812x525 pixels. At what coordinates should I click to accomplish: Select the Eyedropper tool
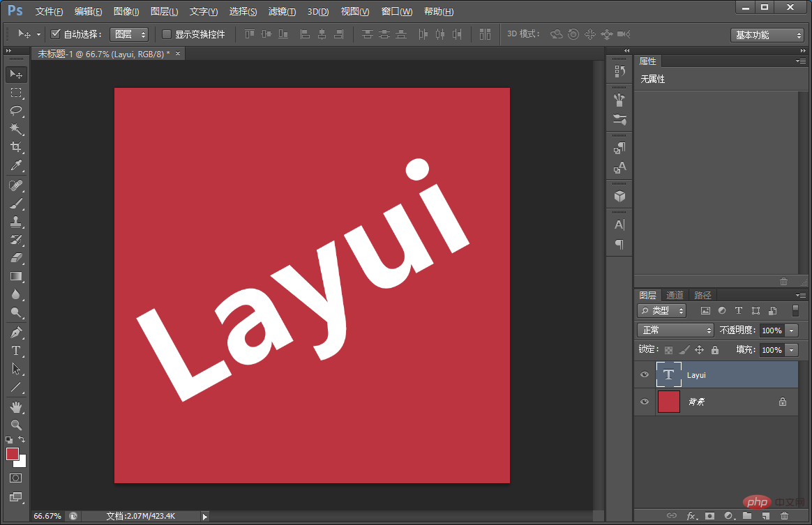[x=16, y=165]
